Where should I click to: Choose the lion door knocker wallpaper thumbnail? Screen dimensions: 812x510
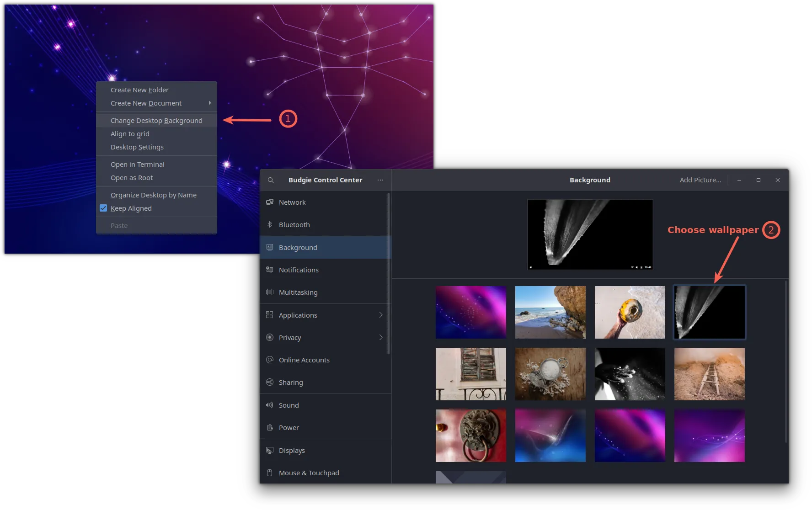pos(470,436)
